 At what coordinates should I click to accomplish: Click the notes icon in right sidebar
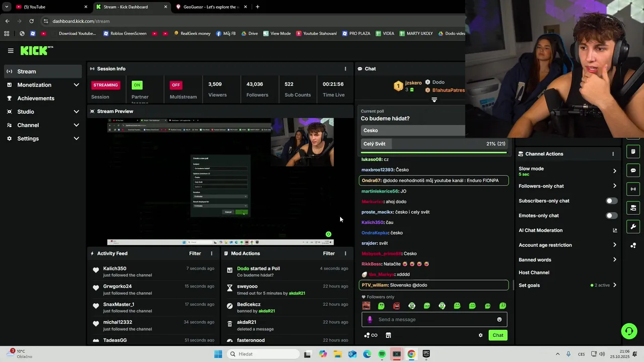pos(633,151)
